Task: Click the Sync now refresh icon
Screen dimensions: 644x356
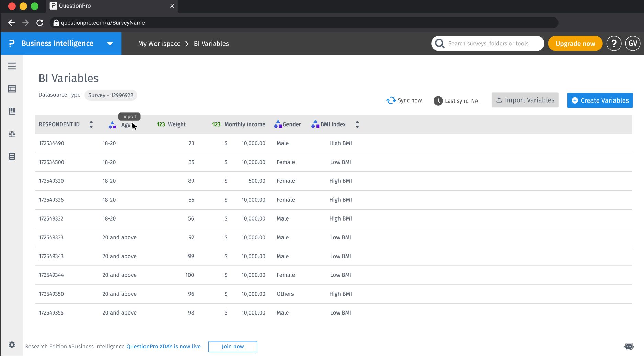Action: point(391,100)
